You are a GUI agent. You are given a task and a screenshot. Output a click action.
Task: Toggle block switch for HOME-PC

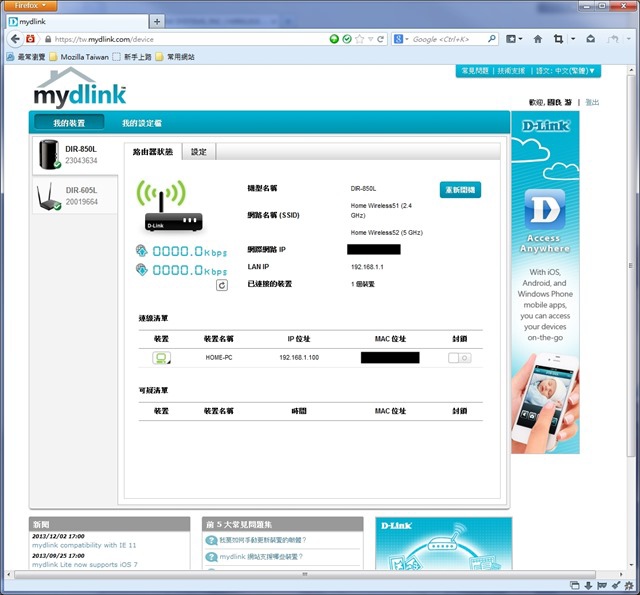(460, 358)
